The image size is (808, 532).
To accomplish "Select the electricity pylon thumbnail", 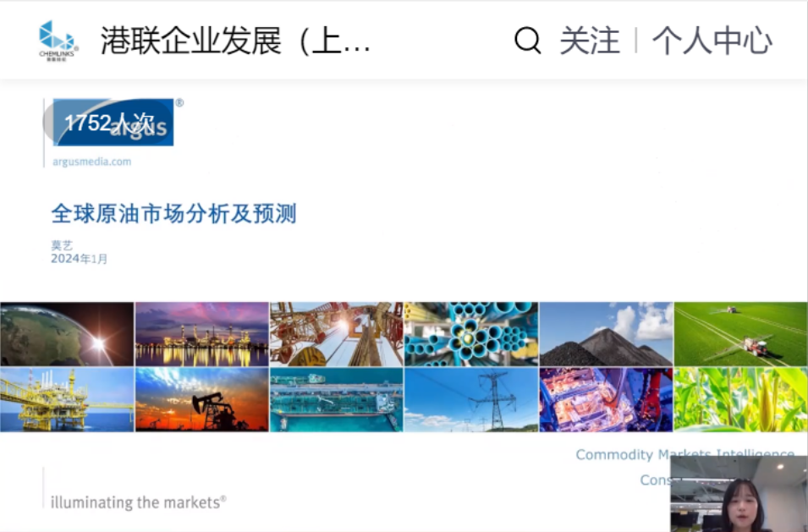I will [471, 400].
